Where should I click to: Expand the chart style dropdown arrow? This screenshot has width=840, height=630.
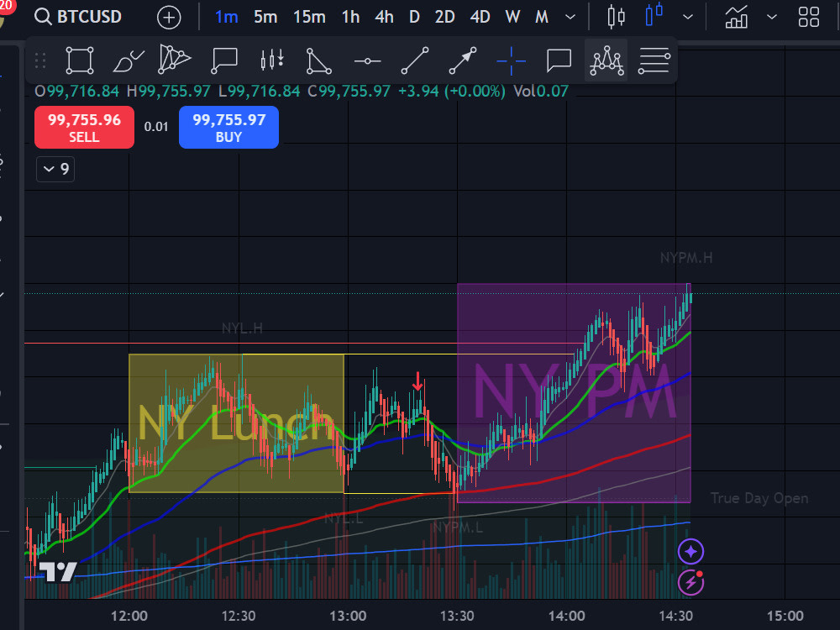[x=688, y=17]
